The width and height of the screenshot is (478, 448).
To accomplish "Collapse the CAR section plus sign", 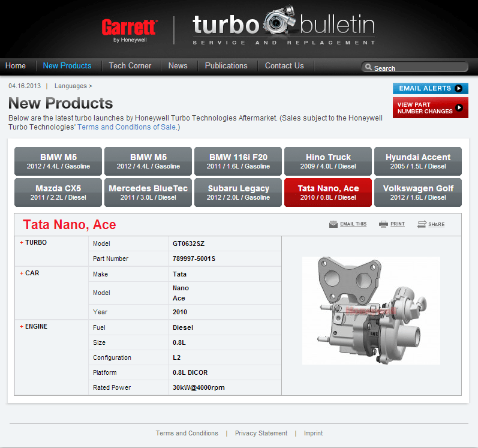I will tap(22, 273).
